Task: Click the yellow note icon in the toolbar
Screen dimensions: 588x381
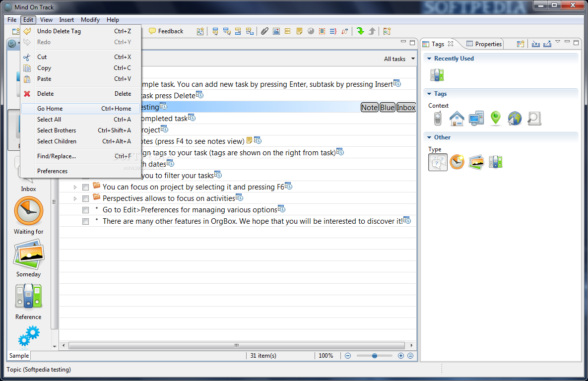Action: pyautogui.click(x=299, y=31)
